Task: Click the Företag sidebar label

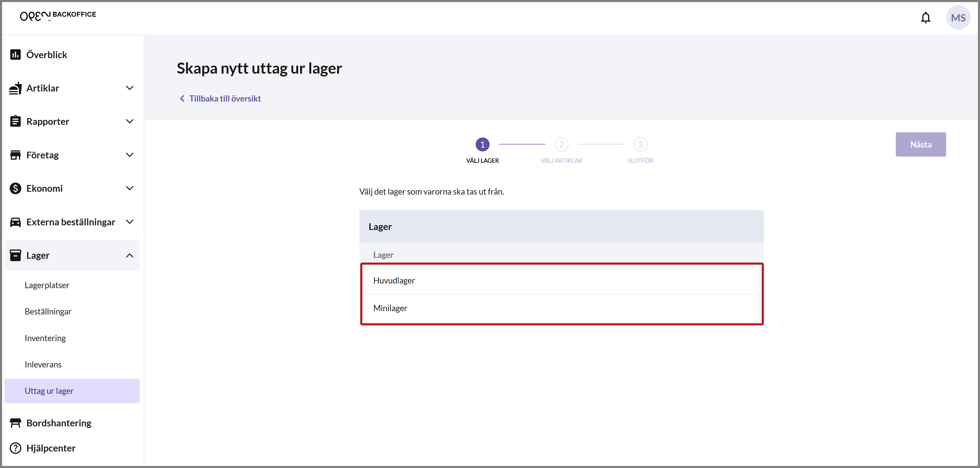Action: (x=42, y=155)
